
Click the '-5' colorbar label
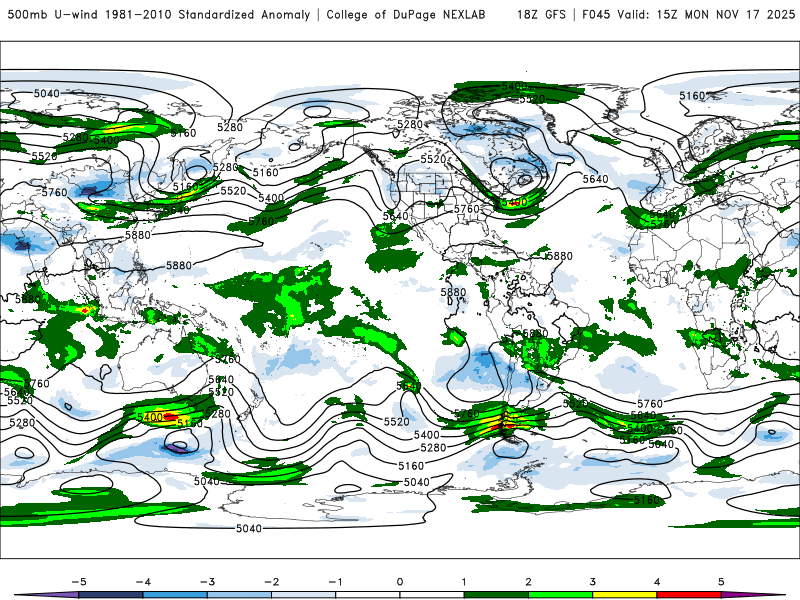point(79,582)
